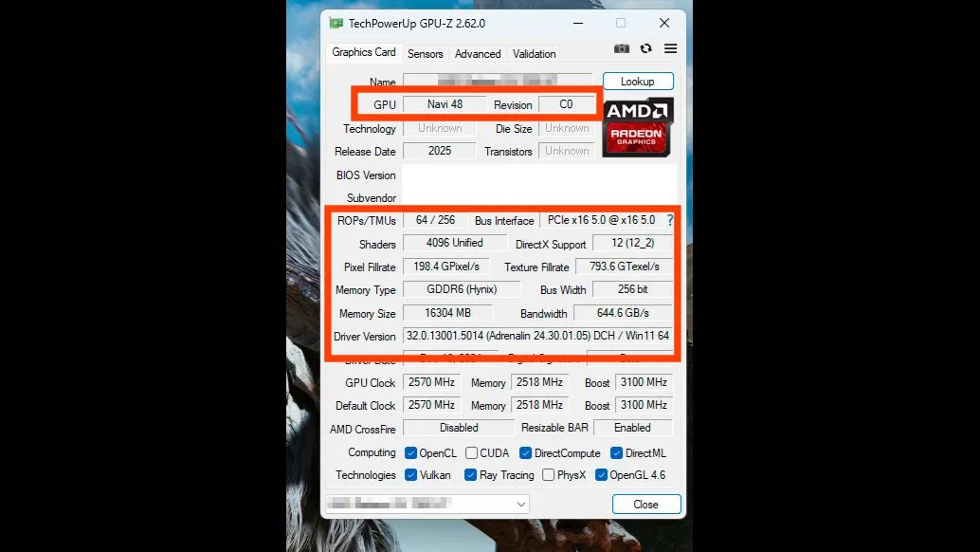Click the GPU-Z app icon in title bar
Screen dimensions: 980x552
point(336,23)
